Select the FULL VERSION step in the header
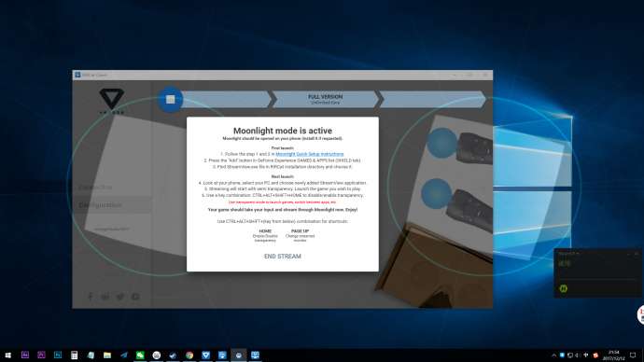The height and width of the screenshot is (362, 644). 325,99
